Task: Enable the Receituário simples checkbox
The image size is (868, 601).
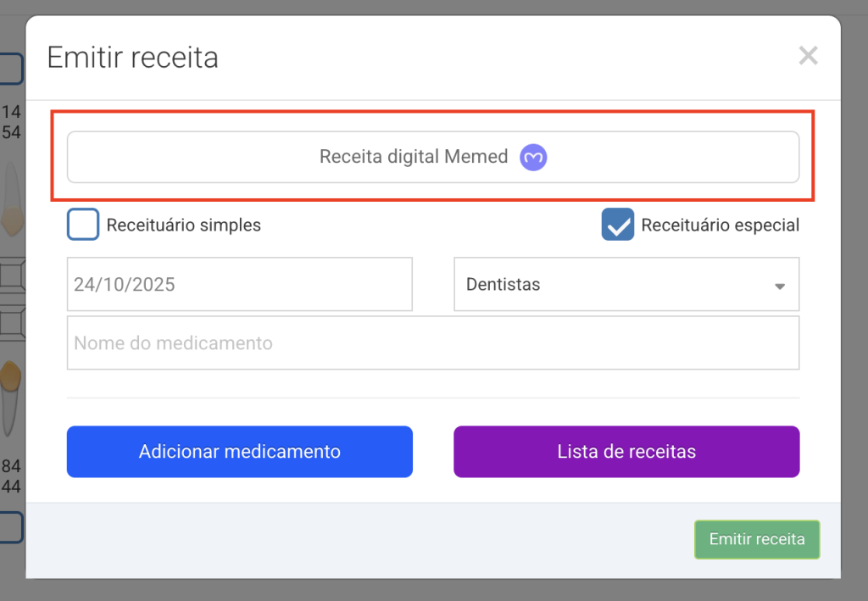Action: 83,225
